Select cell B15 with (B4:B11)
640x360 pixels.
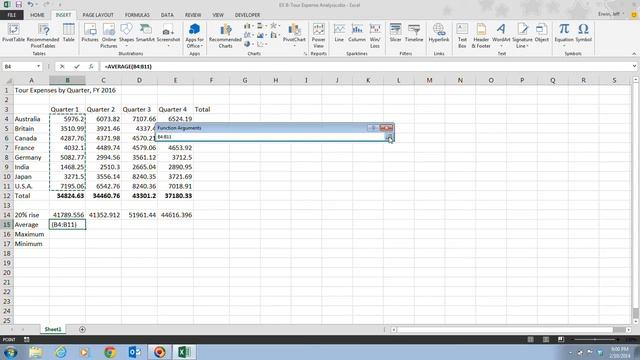tap(67, 224)
